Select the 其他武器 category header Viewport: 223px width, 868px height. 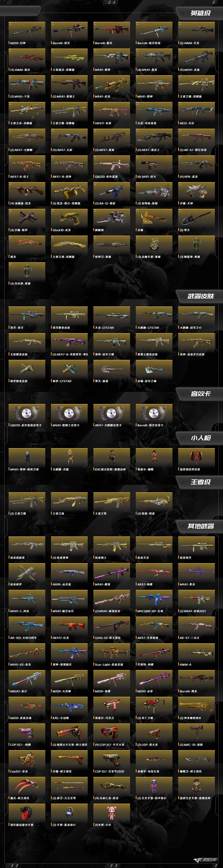click(200, 526)
